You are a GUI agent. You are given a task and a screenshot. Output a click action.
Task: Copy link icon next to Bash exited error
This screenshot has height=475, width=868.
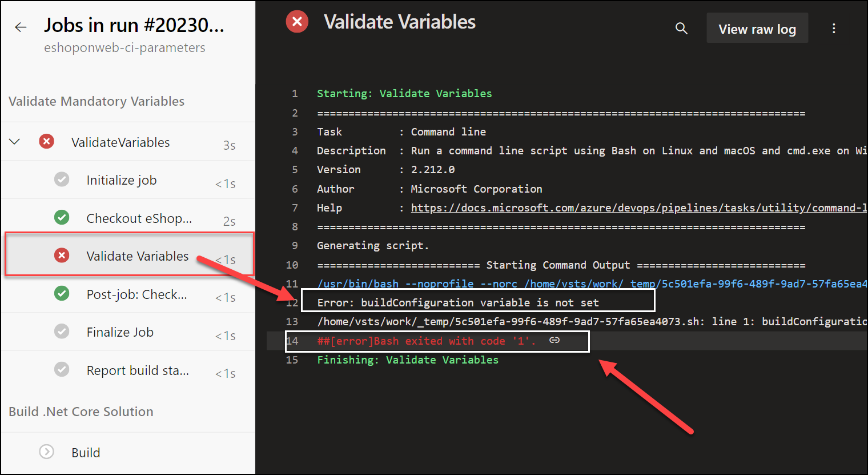click(x=554, y=340)
